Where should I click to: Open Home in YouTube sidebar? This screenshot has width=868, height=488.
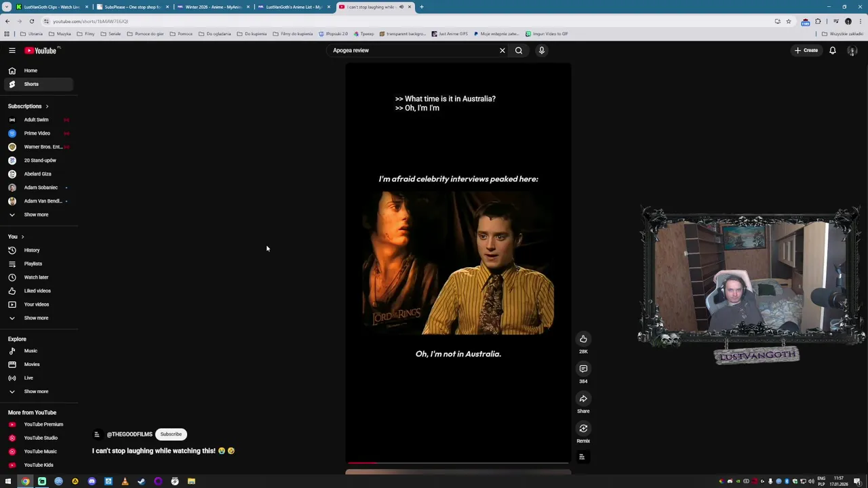tap(37, 70)
